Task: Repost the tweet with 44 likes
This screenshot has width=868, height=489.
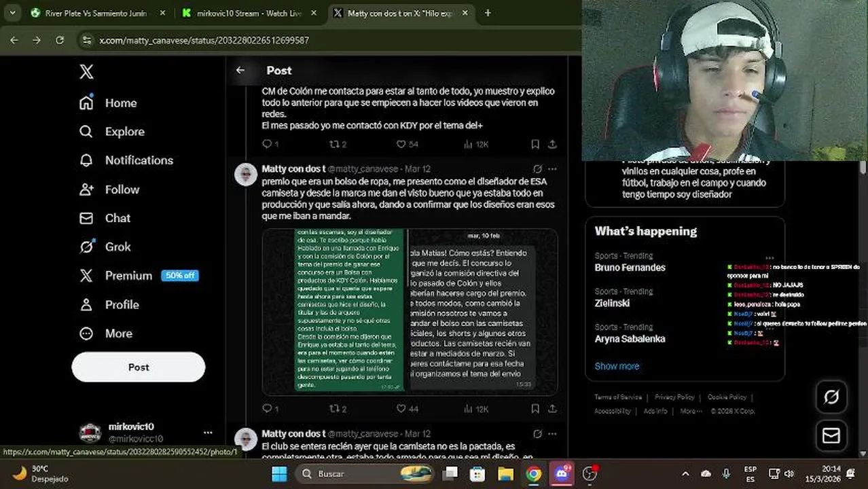Action: [x=338, y=409]
